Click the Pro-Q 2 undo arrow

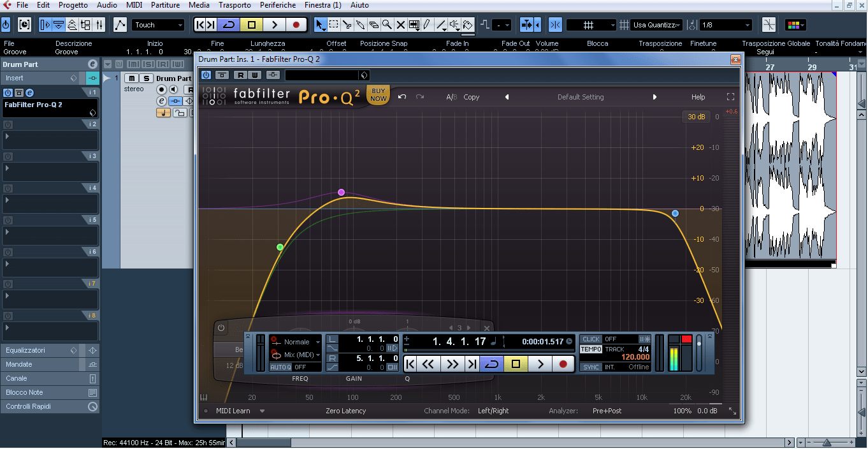pos(402,97)
